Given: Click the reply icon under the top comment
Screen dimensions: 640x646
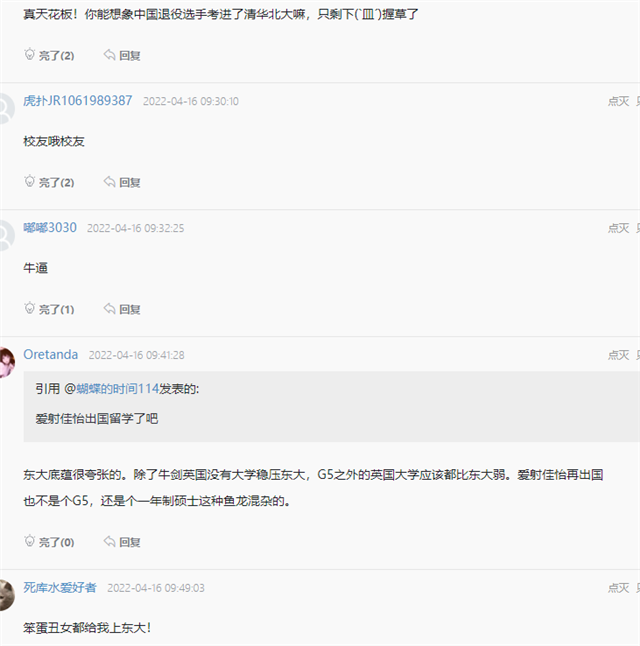Looking at the screenshot, I should point(110,55).
